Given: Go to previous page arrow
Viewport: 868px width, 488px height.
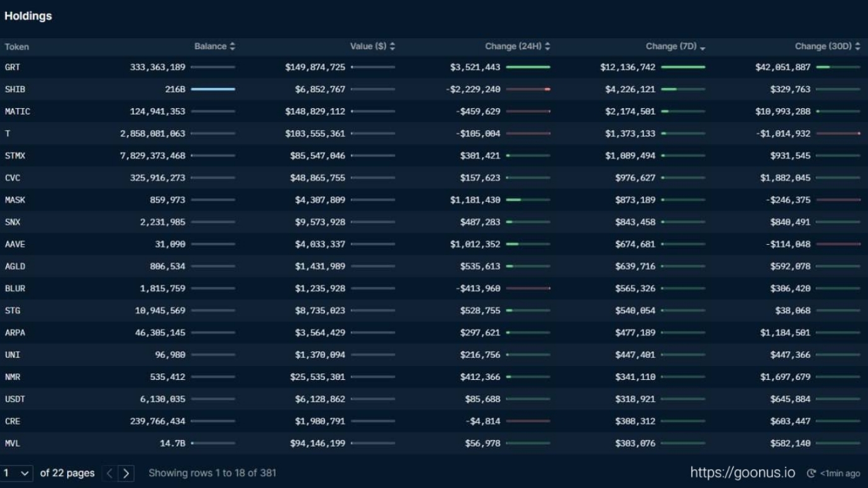Looking at the screenshot, I should [109, 474].
